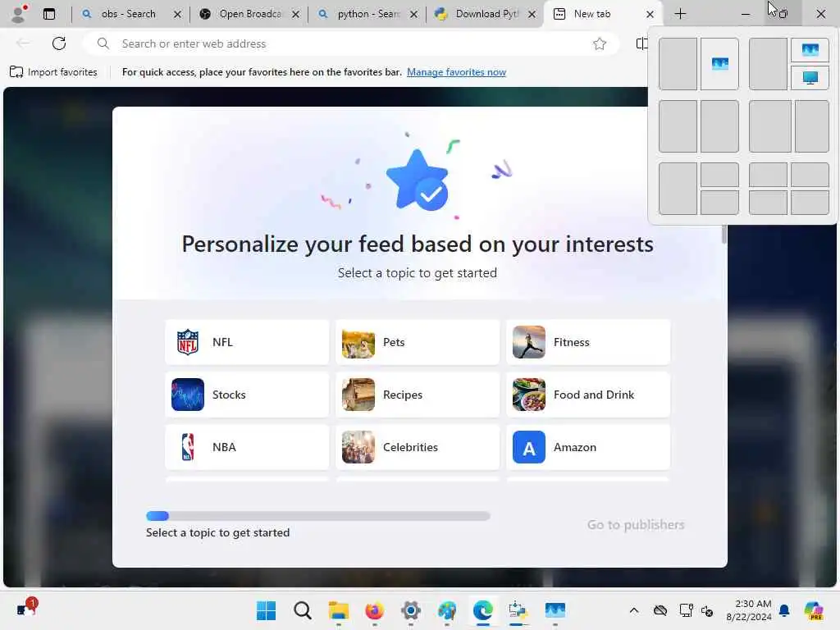840x630 pixels.
Task: Select the Stocks topic card
Action: click(247, 395)
